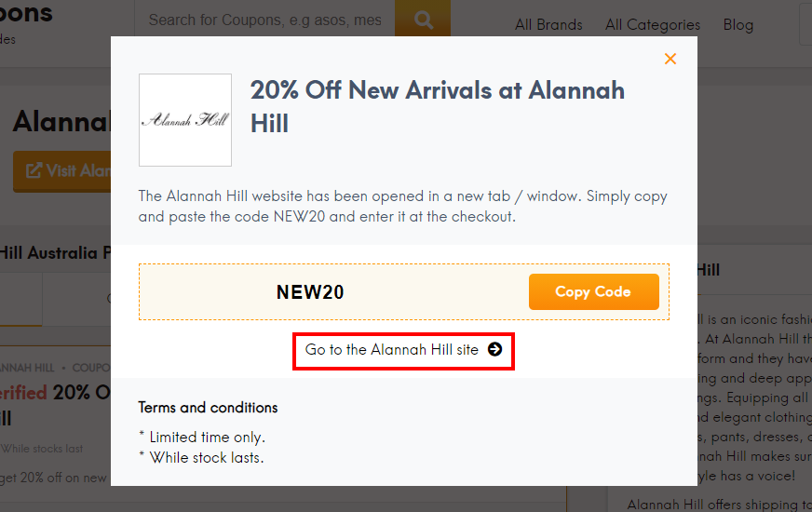Close the coupon popup with orange X

(x=670, y=59)
